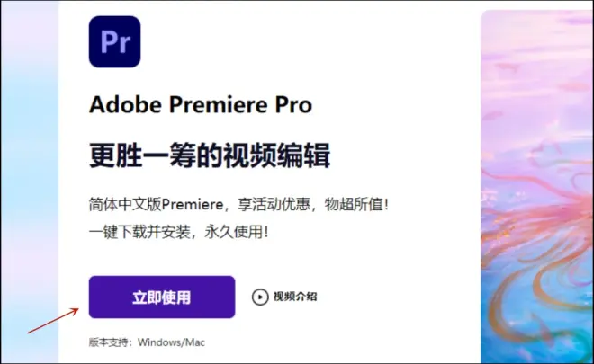This screenshot has height=364, width=594.
Task: Click the word Adobe in the title
Action: click(x=126, y=104)
